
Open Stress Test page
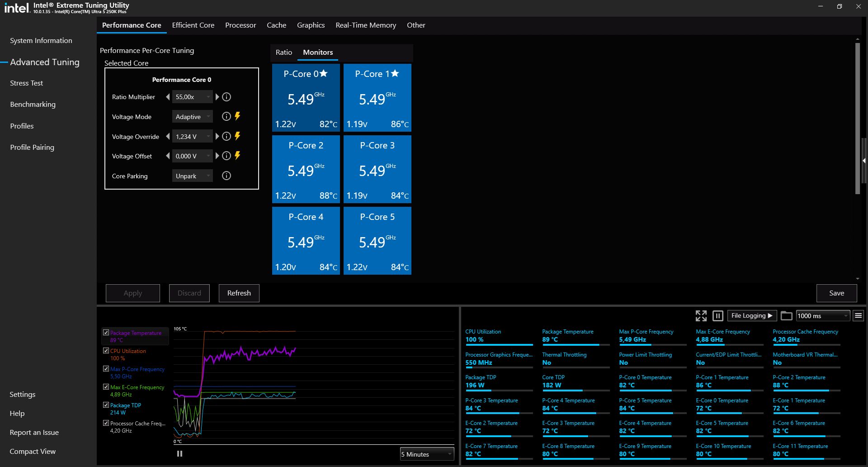27,83
